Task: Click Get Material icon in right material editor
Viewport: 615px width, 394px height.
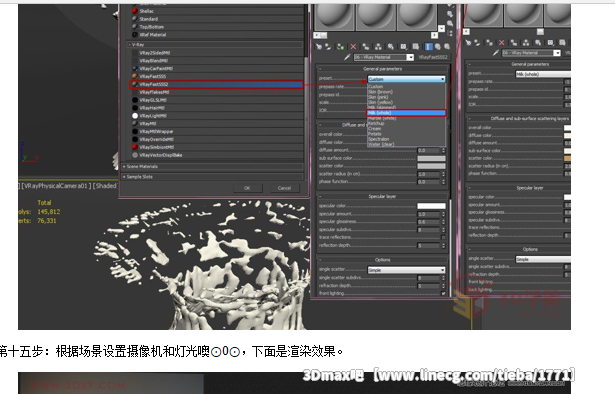Action: [468, 43]
